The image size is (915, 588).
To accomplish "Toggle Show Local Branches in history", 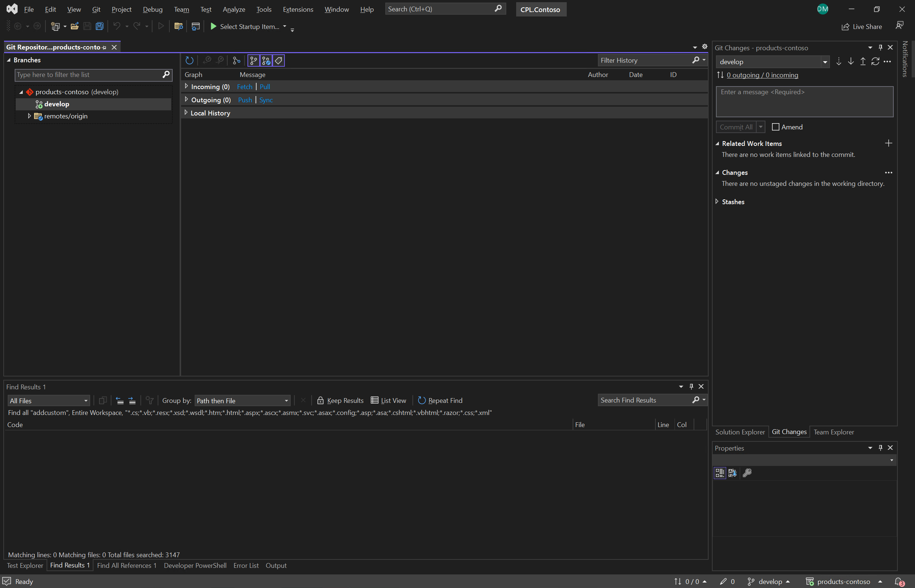I will click(x=253, y=60).
